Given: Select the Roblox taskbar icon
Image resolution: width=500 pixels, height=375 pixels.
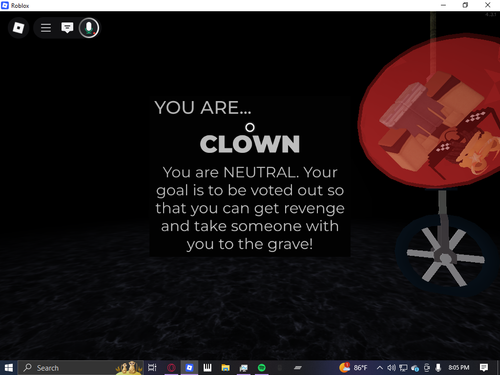Looking at the screenshot, I should 189,368.
